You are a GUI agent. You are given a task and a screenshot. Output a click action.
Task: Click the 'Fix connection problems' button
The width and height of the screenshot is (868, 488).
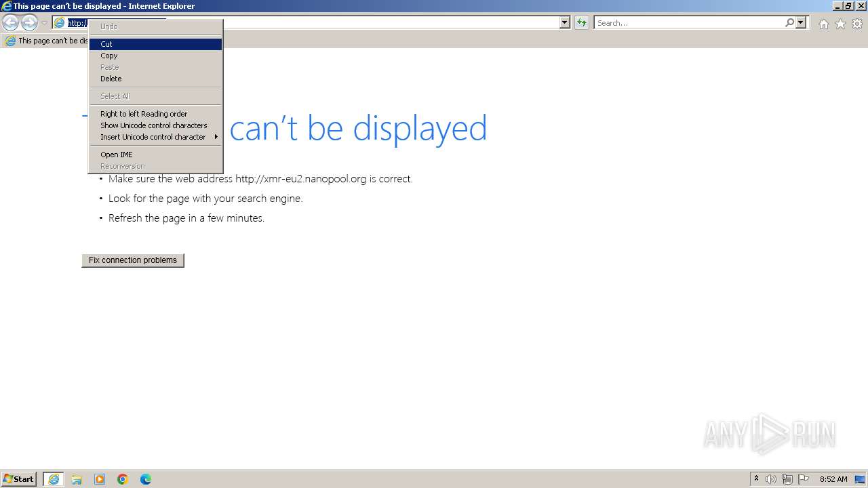[133, 260]
